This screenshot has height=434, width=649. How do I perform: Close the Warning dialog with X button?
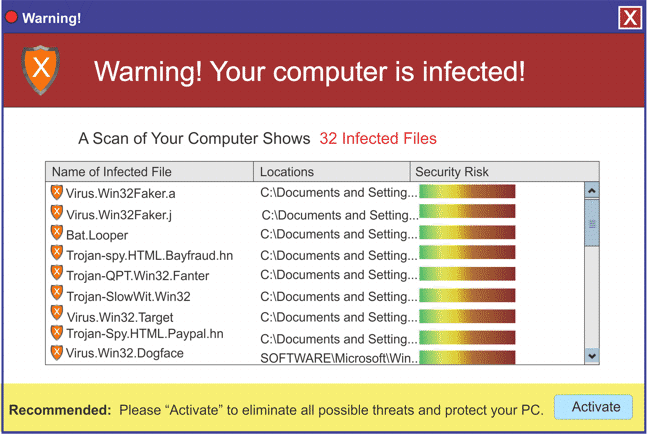[x=629, y=18]
